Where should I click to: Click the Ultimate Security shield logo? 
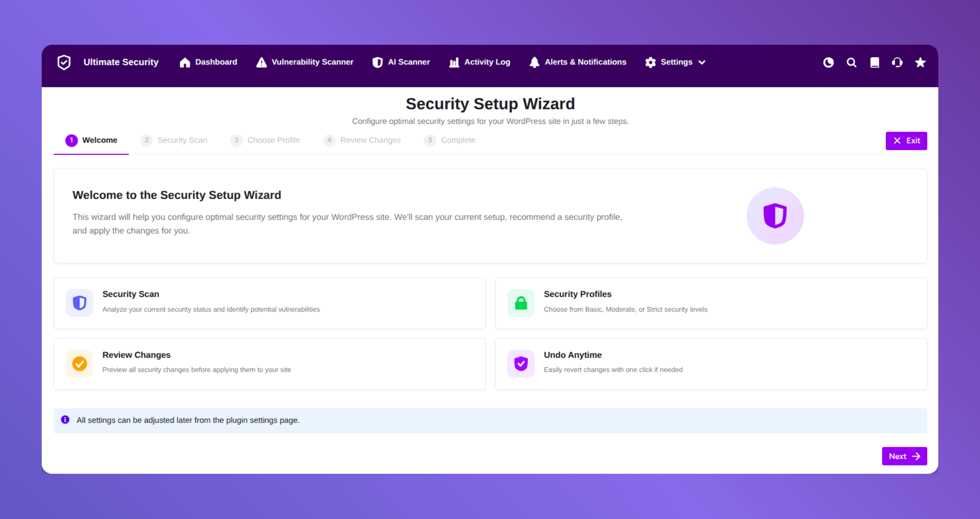coord(64,63)
